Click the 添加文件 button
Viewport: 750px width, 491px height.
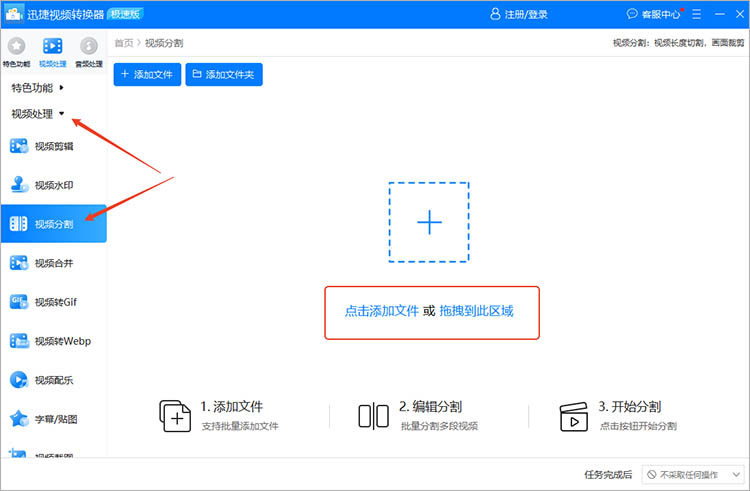(x=147, y=74)
